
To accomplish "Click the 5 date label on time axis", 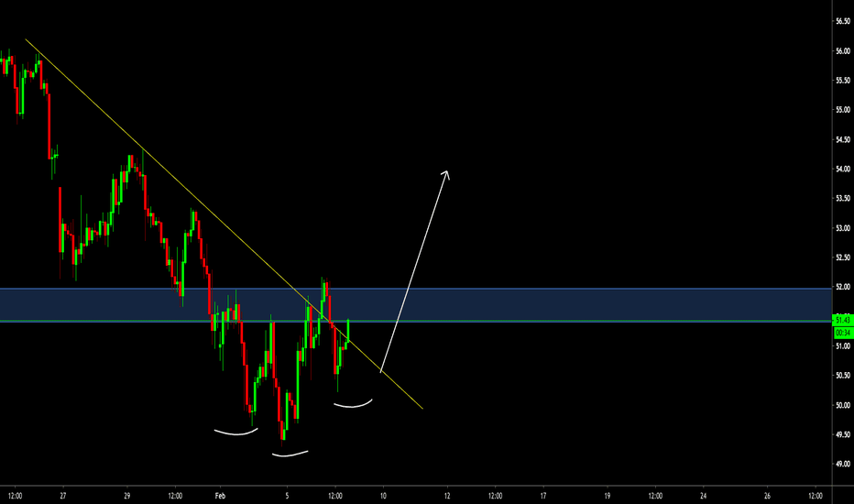I will [287, 496].
